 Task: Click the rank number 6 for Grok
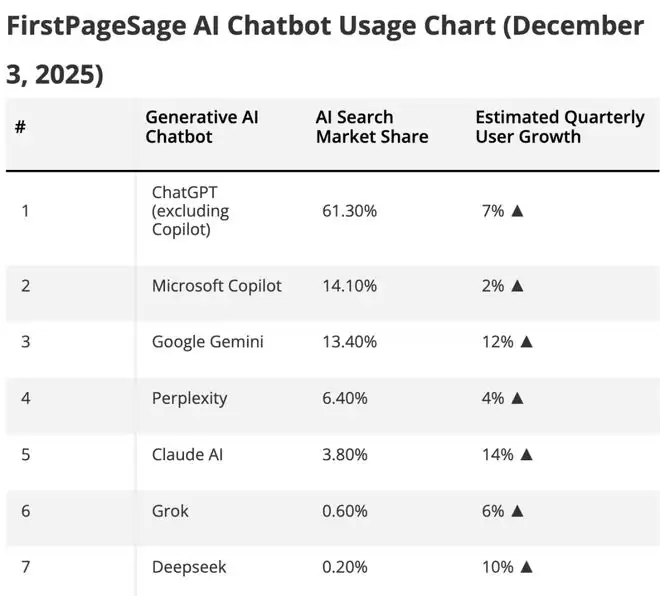26,511
